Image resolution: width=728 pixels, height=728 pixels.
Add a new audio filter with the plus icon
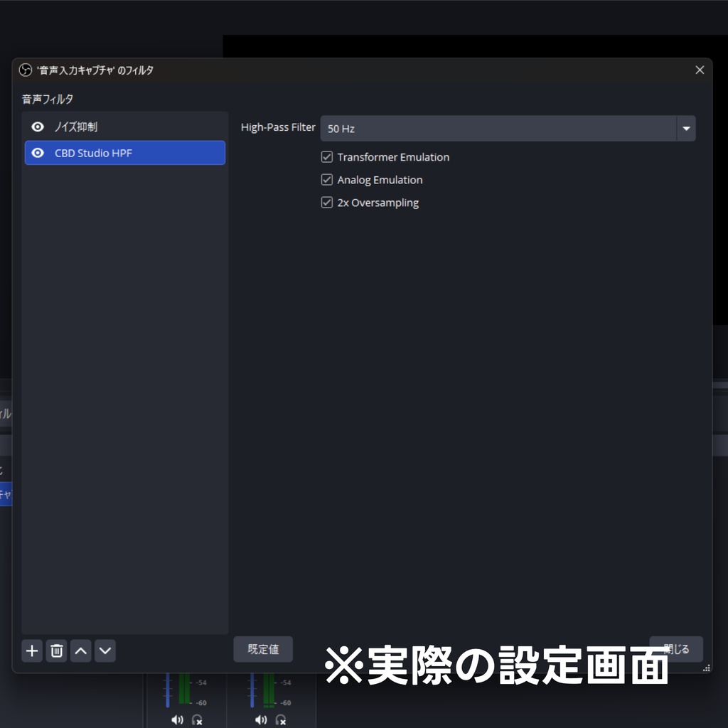(x=32, y=651)
